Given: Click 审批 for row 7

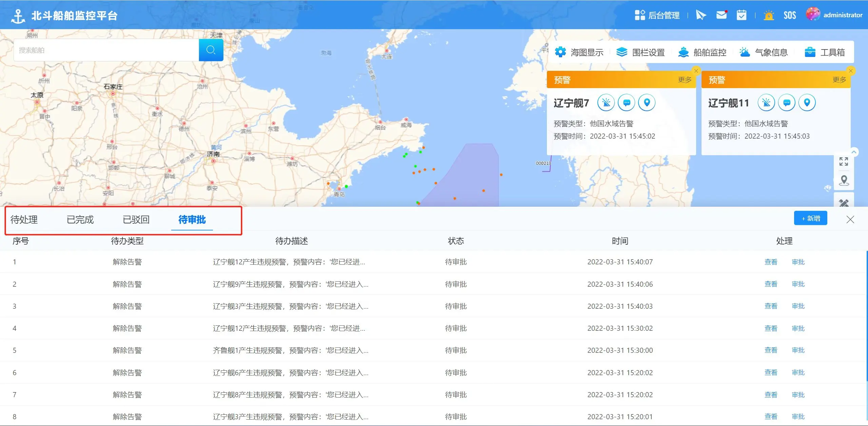Looking at the screenshot, I should tap(798, 395).
